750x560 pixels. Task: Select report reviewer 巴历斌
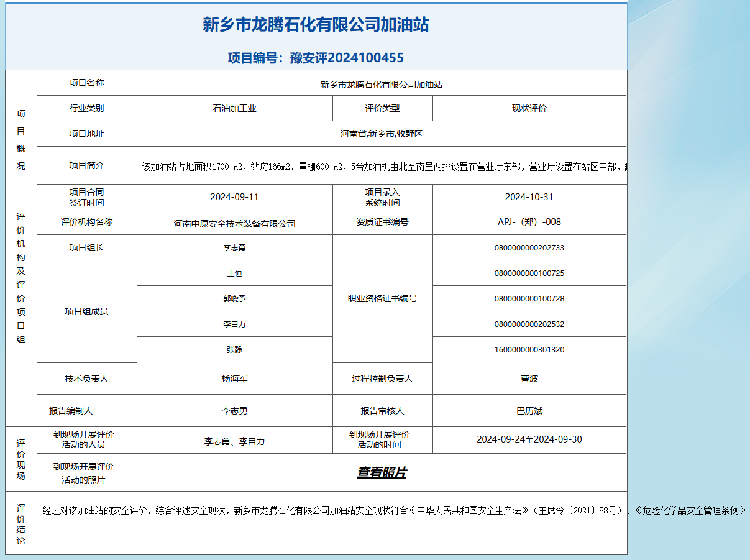[x=529, y=411]
